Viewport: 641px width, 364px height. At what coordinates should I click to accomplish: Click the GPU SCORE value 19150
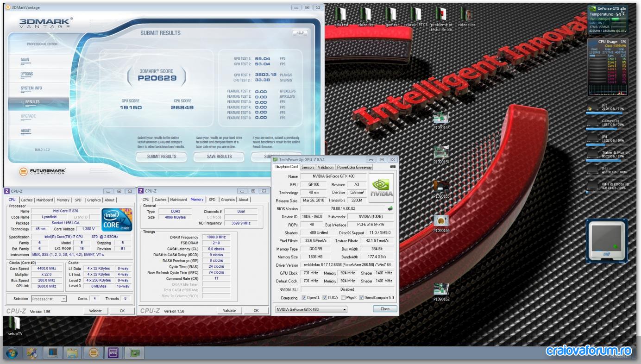131,107
